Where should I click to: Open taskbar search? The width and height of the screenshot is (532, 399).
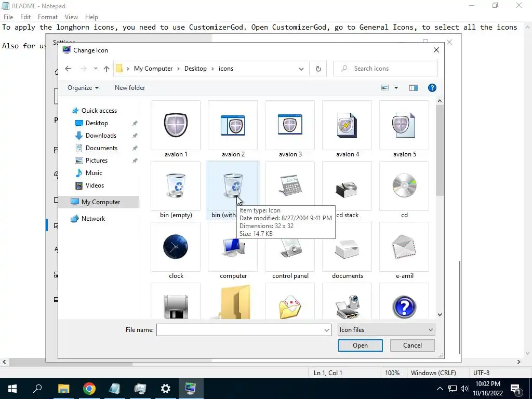[x=37, y=389]
